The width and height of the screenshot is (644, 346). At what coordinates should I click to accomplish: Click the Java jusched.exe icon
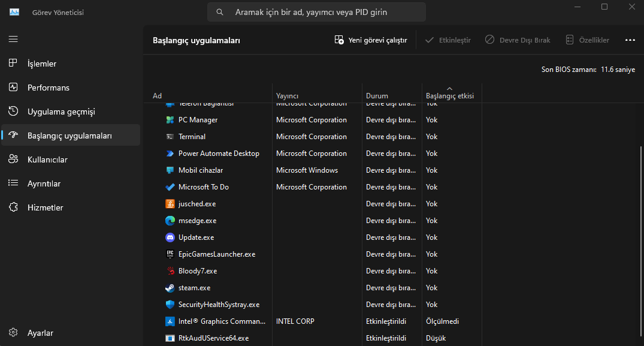(170, 204)
